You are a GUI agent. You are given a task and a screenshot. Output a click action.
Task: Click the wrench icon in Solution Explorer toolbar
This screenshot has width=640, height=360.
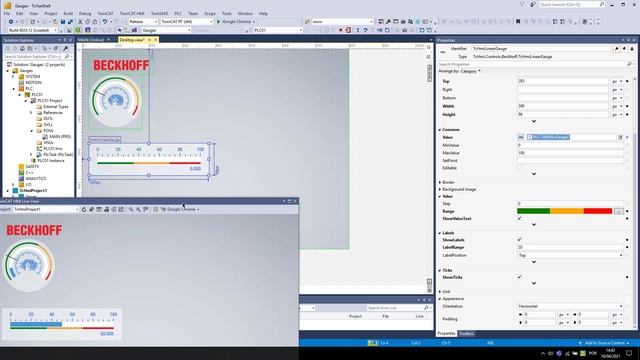66,48
